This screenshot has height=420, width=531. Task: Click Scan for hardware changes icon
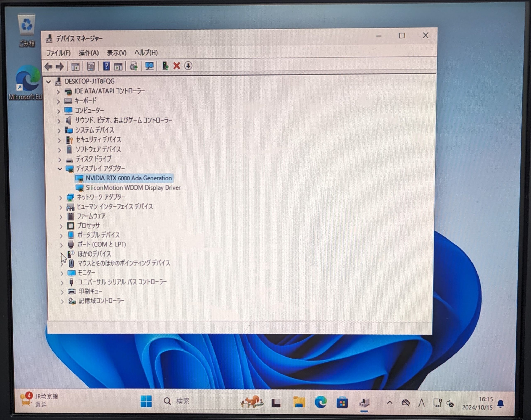click(x=149, y=66)
